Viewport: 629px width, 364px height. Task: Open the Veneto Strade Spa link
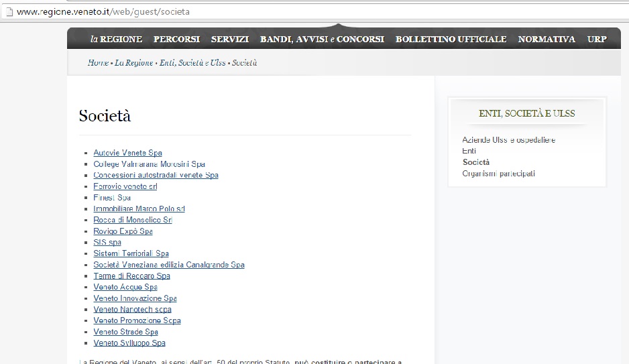point(125,332)
